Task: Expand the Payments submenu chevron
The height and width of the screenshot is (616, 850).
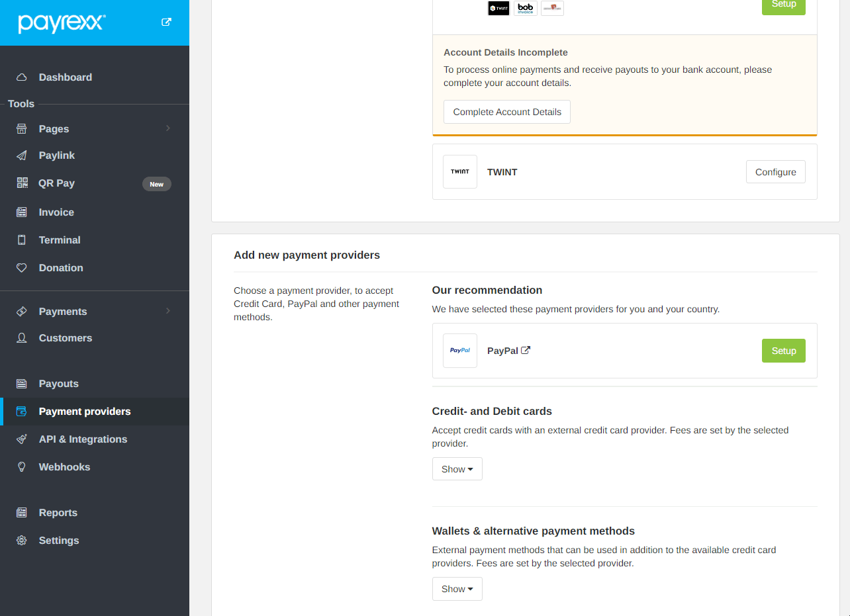Action: tap(168, 311)
